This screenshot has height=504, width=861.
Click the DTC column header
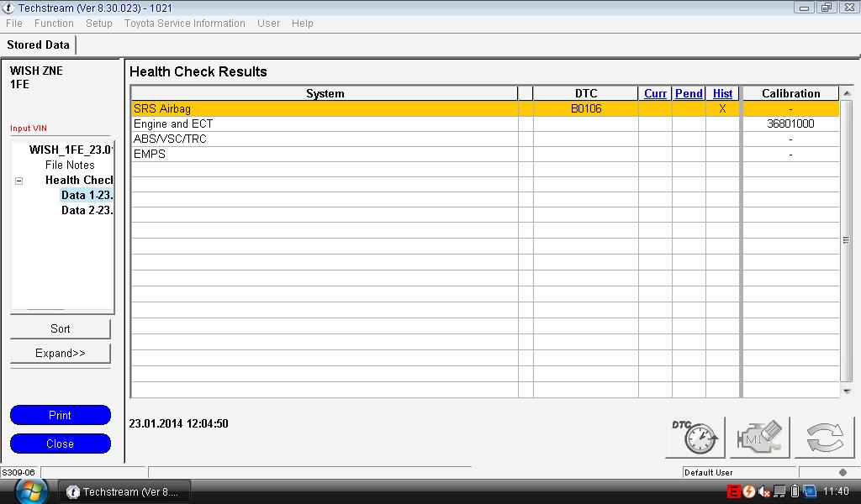586,94
